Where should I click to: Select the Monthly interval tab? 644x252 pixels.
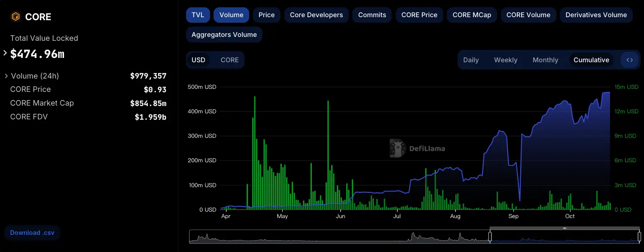coord(545,60)
